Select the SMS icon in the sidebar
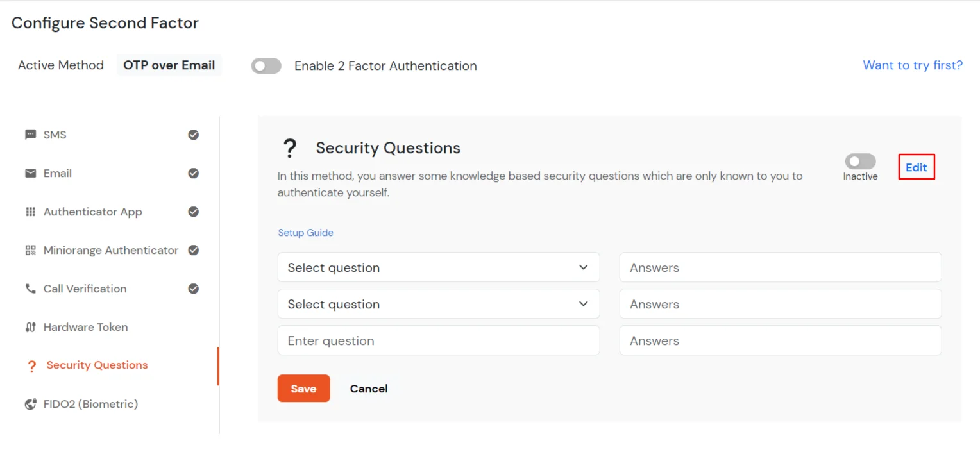Screen dimensions: 980x452 (30, 135)
